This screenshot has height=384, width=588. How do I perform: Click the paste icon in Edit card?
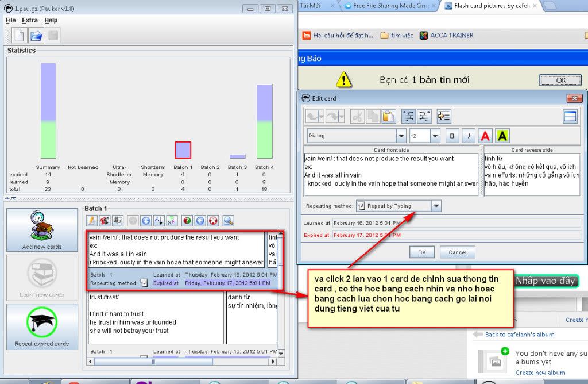[389, 116]
